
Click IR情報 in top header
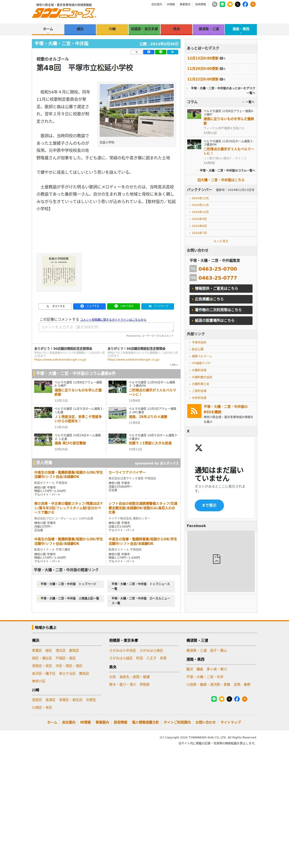[171, 4]
